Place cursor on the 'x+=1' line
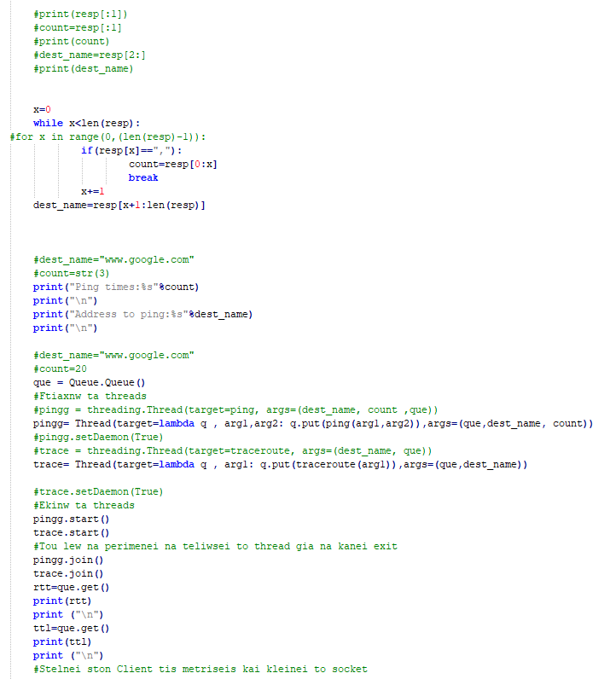The width and height of the screenshot is (616, 679). pyautogui.click(x=92, y=191)
